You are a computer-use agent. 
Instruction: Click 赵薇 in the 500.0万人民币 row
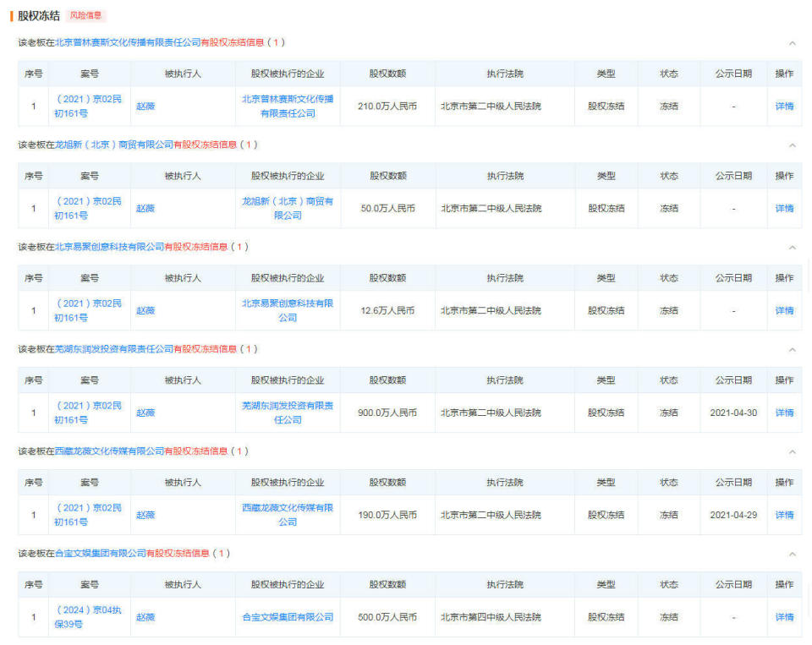[145, 617]
